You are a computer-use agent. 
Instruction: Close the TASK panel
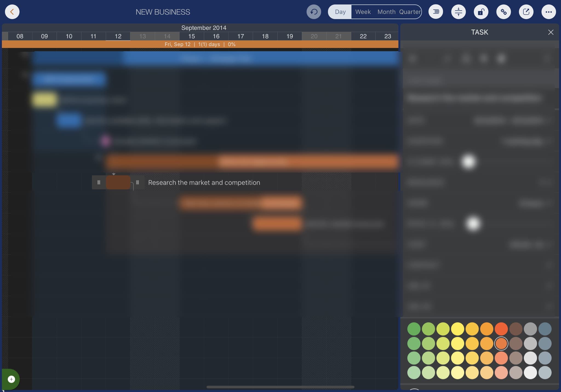coord(551,32)
